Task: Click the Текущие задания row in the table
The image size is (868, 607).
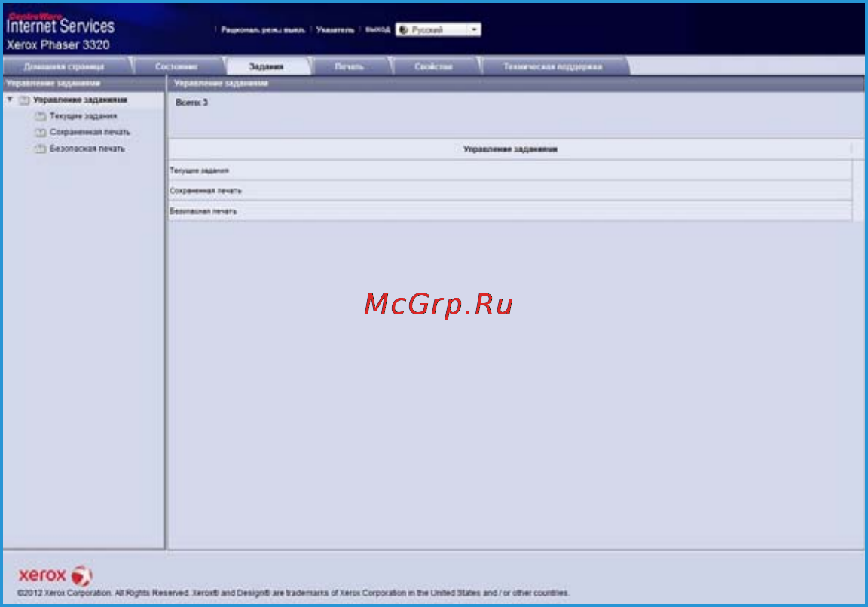Action: (x=510, y=170)
